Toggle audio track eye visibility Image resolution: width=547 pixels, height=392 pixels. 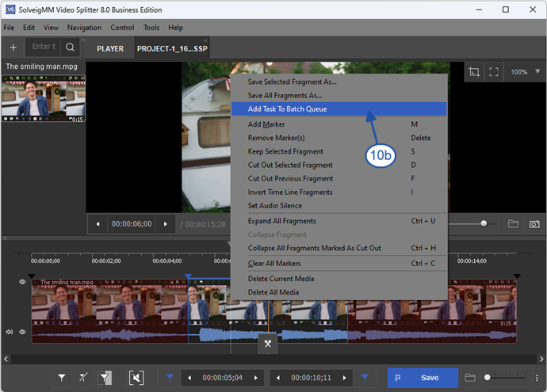22,332
